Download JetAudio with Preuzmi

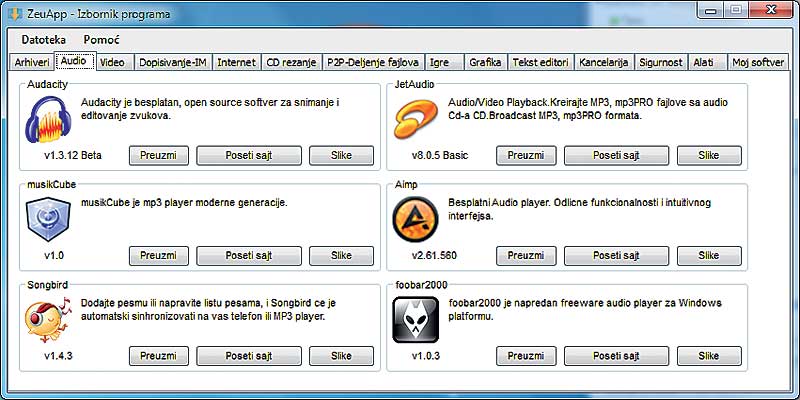526,155
